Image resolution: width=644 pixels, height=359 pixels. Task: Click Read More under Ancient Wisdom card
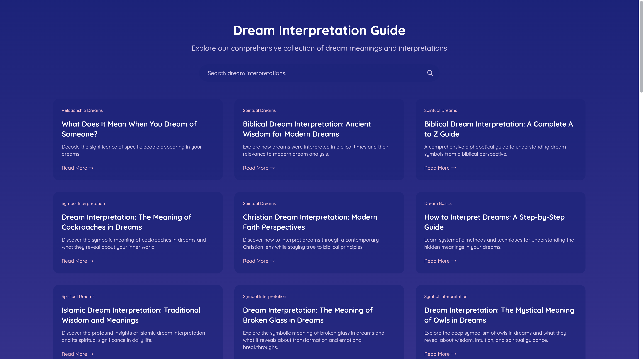(259, 168)
